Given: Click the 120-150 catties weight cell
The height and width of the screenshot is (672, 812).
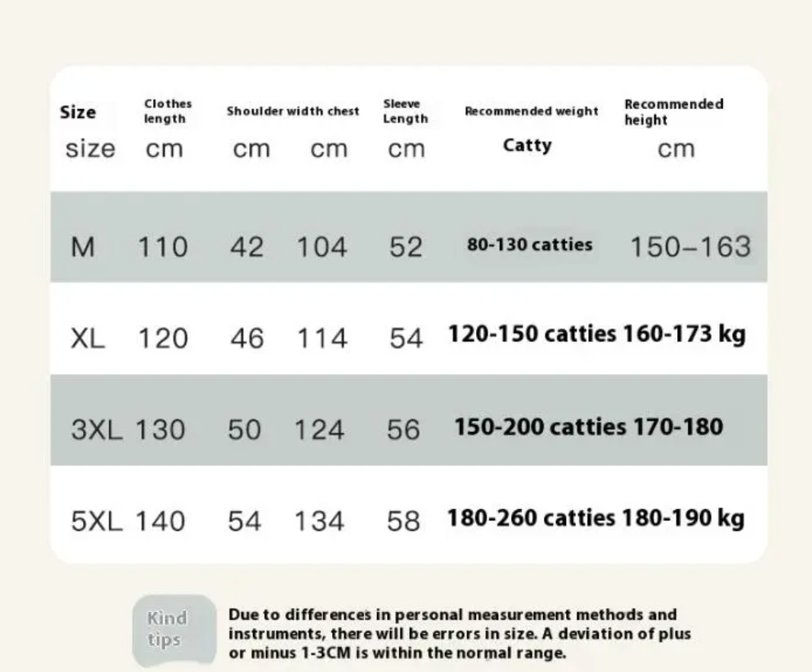Looking at the screenshot, I should click(532, 334).
